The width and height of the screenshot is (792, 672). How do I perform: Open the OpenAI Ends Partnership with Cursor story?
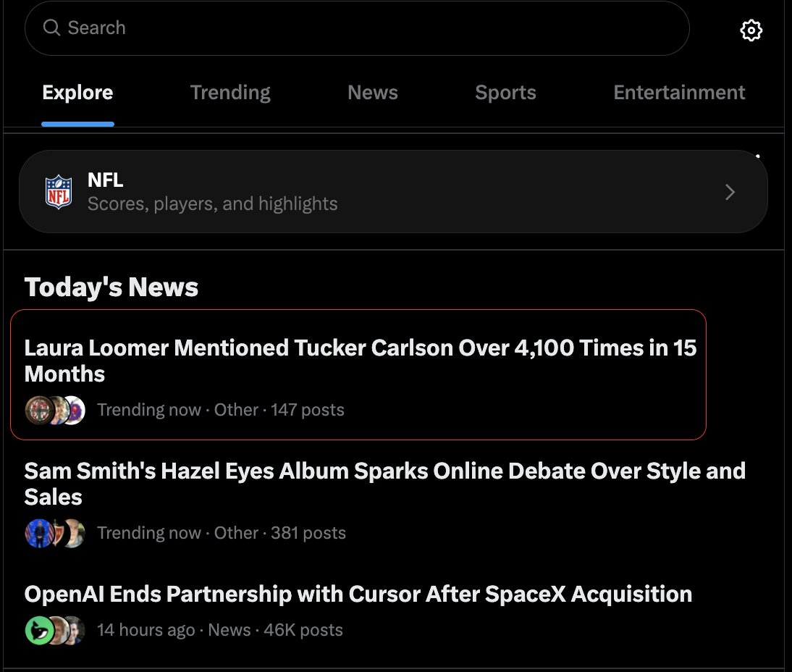tap(358, 594)
